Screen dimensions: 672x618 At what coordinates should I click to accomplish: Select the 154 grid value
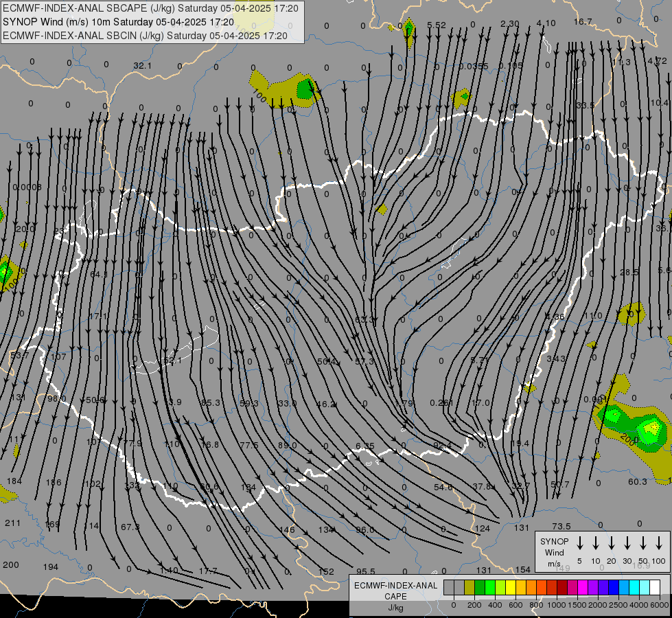point(523,569)
